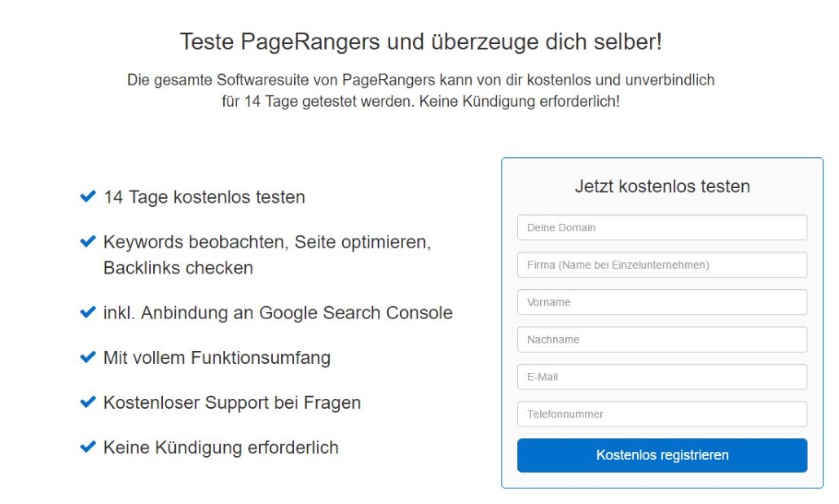
Task: Click the 'inkl. Anbindung an Google Search Console' text
Action: coord(278,313)
